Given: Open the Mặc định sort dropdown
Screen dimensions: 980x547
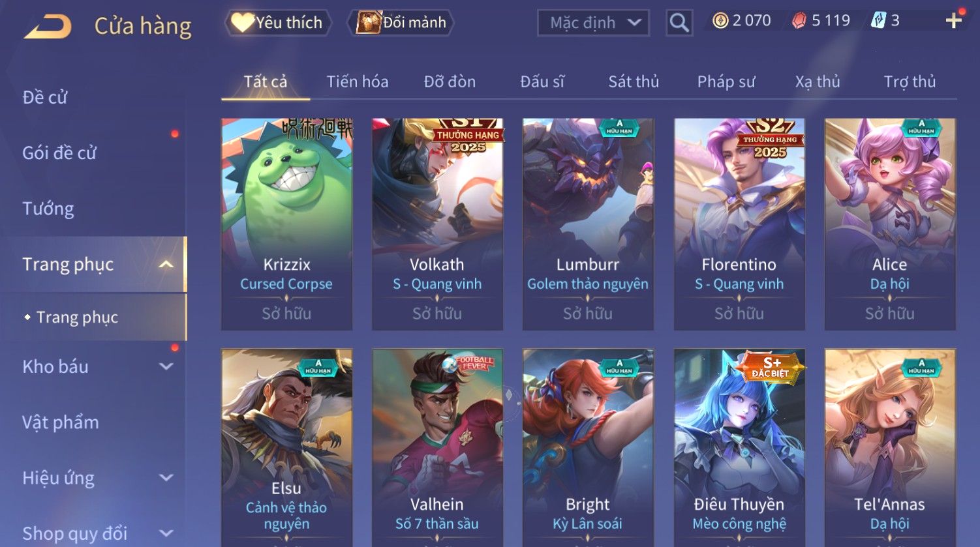Looking at the screenshot, I should click(x=593, y=23).
